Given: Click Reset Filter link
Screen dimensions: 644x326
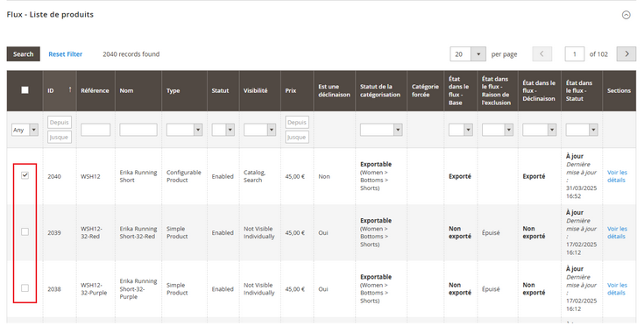Looking at the screenshot, I should (66, 54).
